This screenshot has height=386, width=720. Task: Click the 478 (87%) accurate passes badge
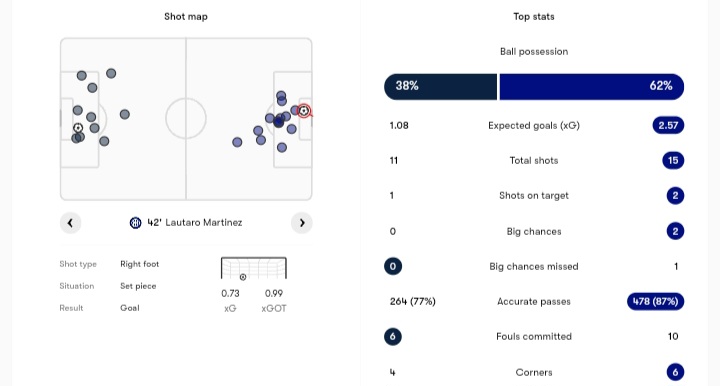pyautogui.click(x=656, y=302)
